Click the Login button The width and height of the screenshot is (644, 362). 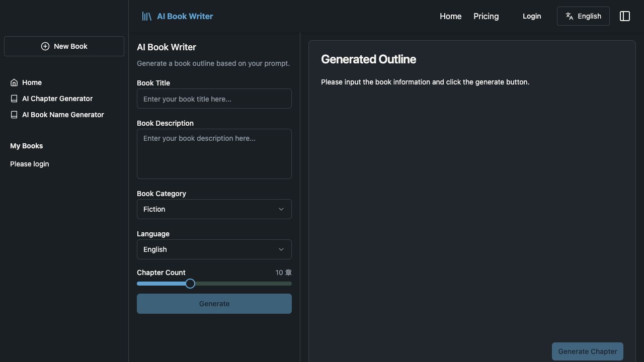531,16
